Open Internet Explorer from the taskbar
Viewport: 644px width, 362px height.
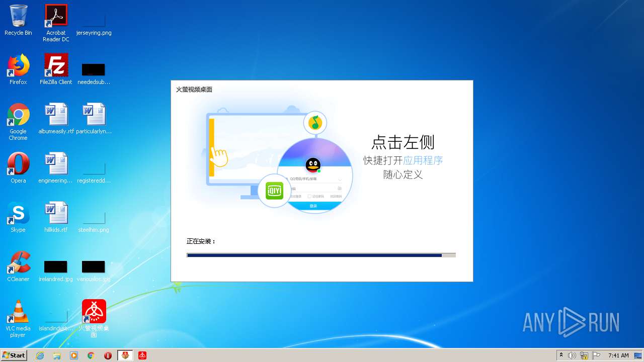[x=40, y=355]
